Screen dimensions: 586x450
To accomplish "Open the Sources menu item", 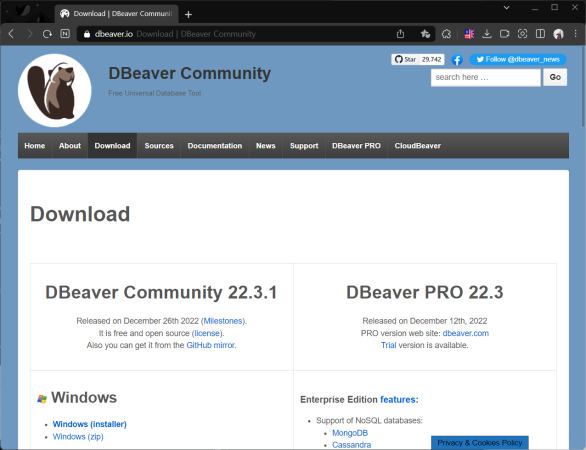I will pos(159,146).
